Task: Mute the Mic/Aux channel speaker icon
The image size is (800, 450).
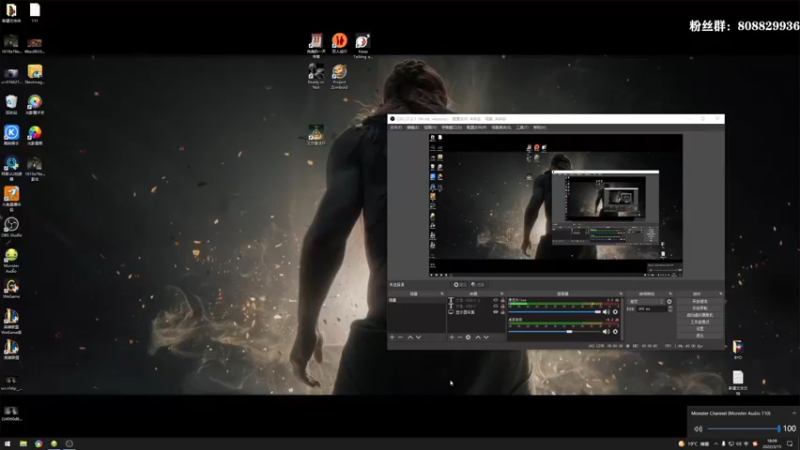Action: [x=606, y=312]
